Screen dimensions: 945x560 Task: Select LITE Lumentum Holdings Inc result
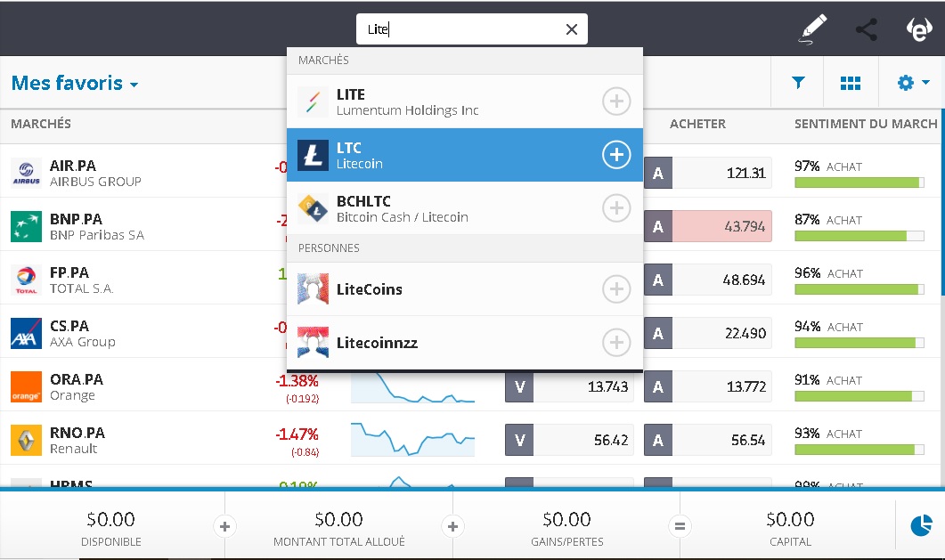pyautogui.click(x=465, y=101)
